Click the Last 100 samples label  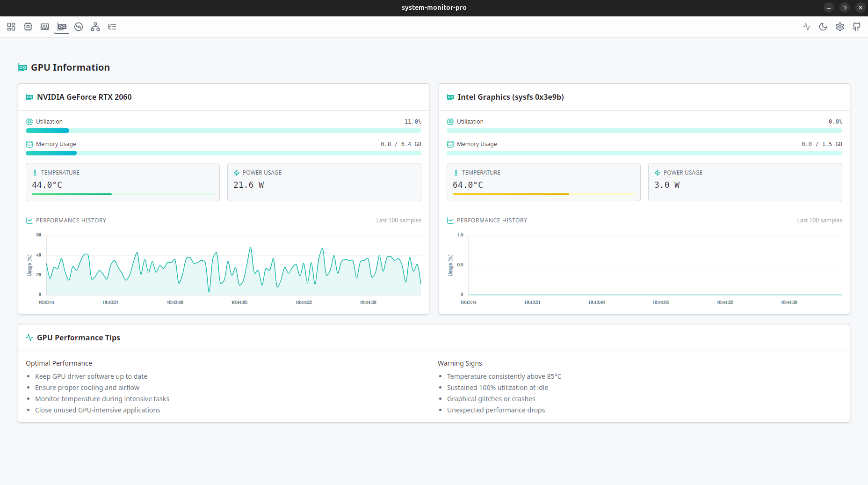[x=398, y=220]
